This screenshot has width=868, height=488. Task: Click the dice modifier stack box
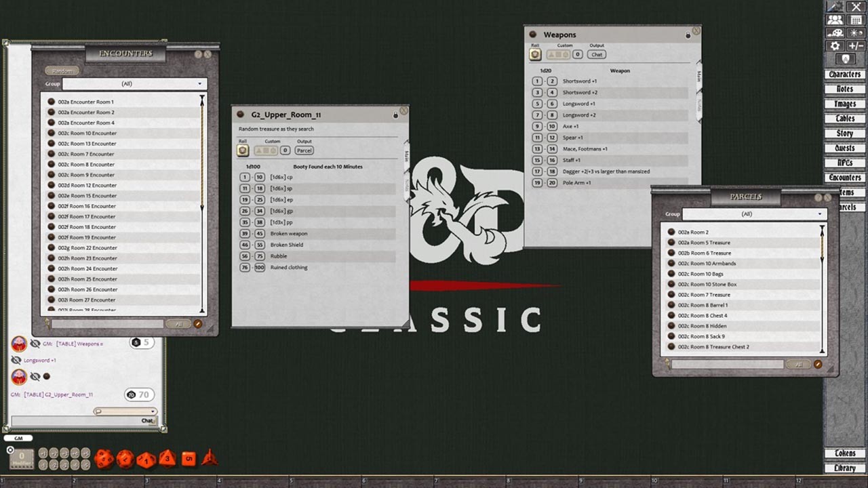[x=21, y=459]
